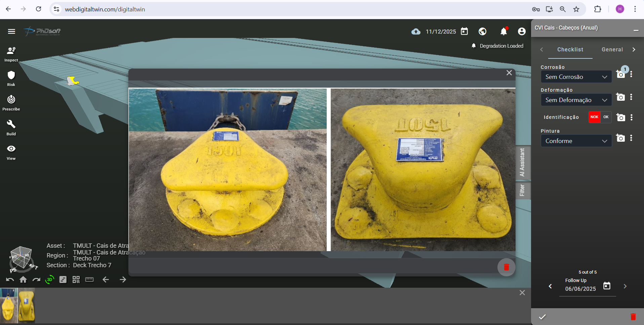Click the home view icon

coord(23,279)
